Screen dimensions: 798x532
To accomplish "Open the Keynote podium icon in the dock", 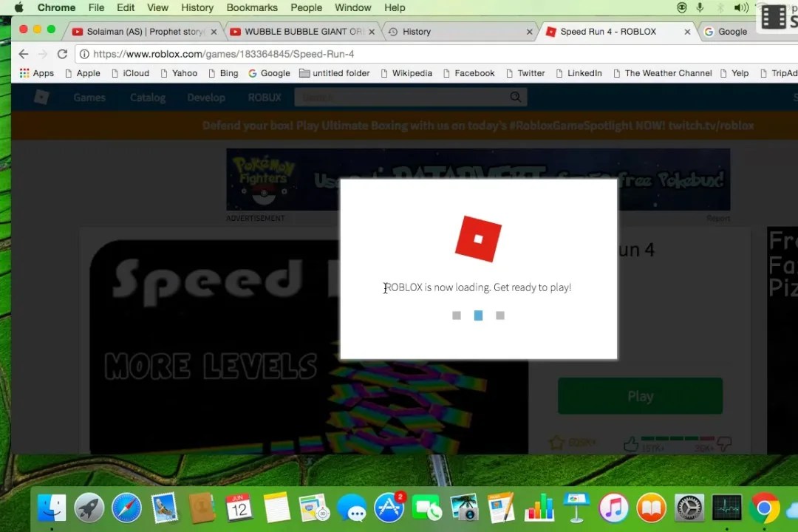I will point(576,508).
